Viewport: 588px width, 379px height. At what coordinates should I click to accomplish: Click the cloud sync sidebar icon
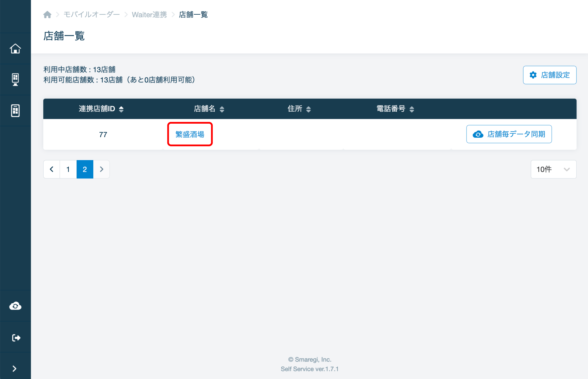(x=15, y=306)
